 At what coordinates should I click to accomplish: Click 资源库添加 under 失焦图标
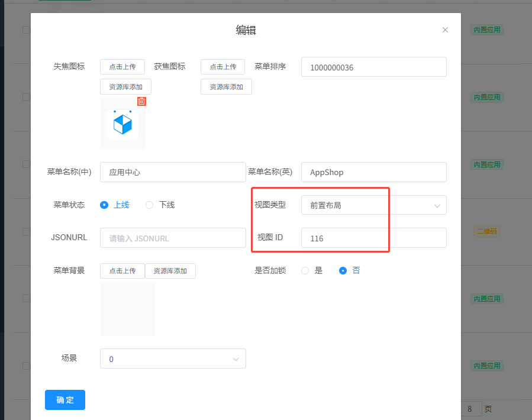(125, 87)
